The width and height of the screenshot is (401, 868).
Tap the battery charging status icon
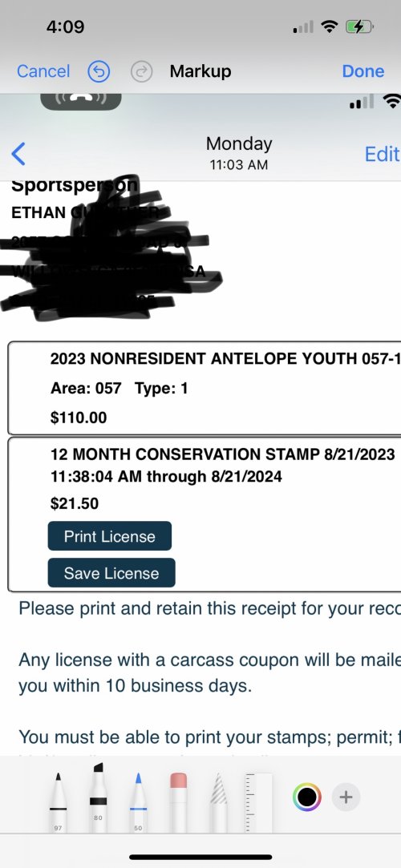[359, 26]
